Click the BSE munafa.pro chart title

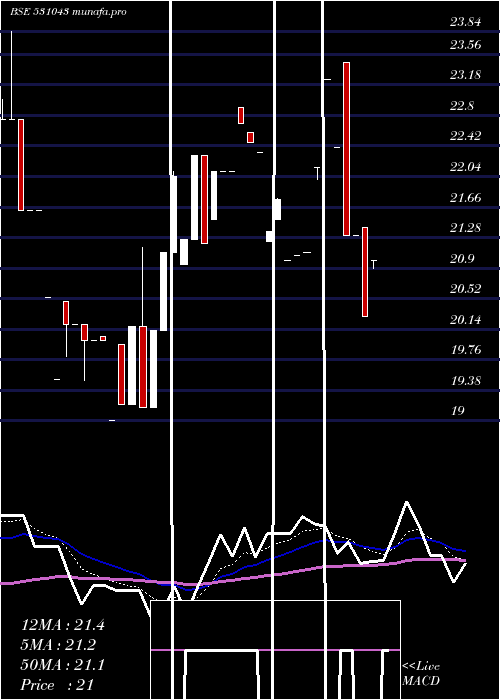click(68, 12)
